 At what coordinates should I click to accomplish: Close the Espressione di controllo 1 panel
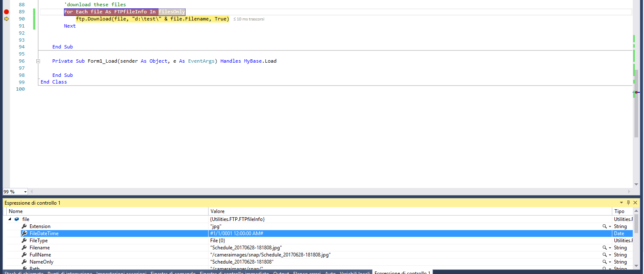(635, 203)
